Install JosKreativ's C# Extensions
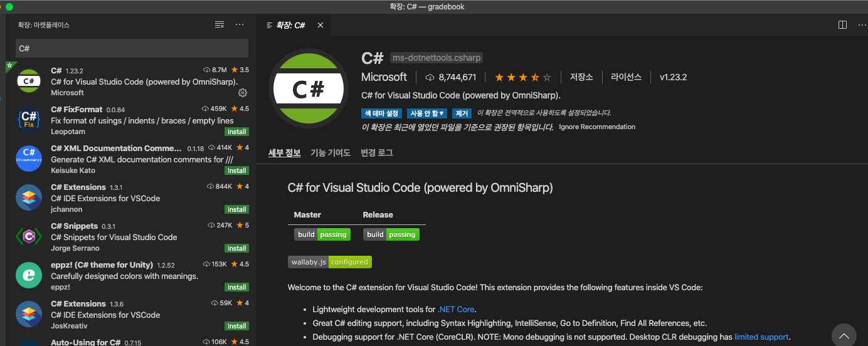This screenshot has width=868, height=346. point(236,326)
